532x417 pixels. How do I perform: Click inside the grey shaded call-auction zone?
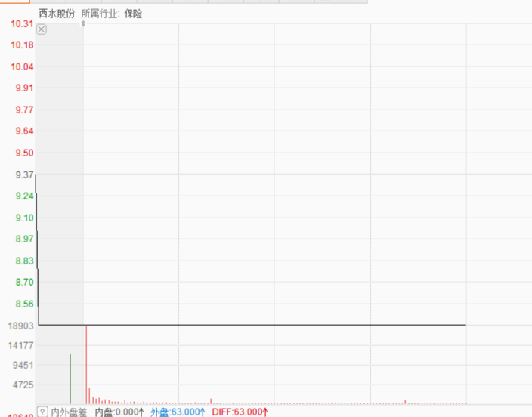point(60,189)
